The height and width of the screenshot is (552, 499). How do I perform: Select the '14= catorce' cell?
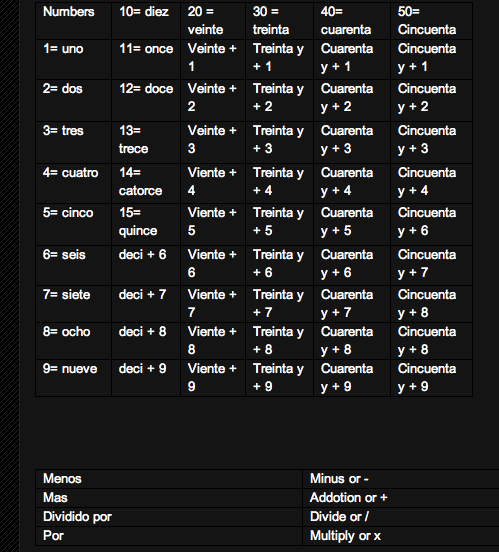(146, 183)
